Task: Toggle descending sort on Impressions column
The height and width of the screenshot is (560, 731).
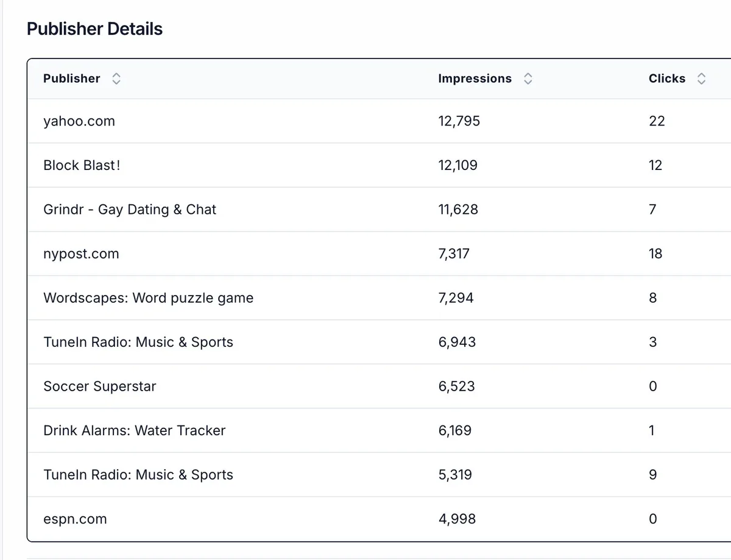Action: click(x=528, y=79)
